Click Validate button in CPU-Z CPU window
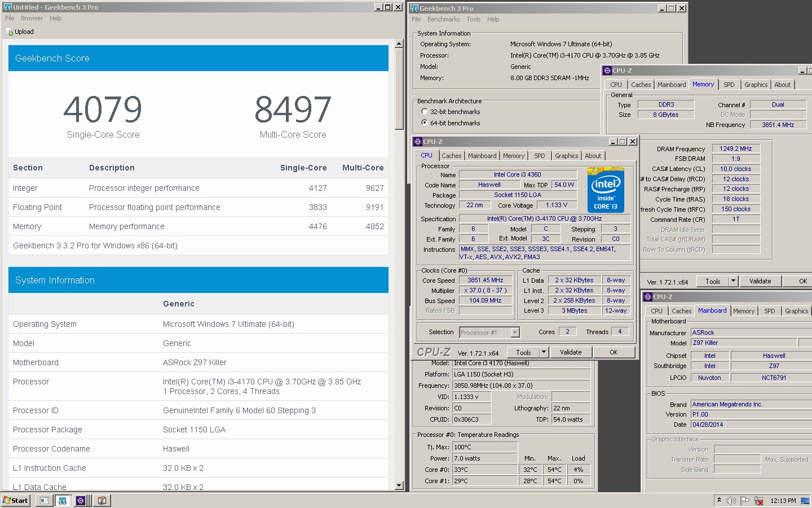 tap(571, 352)
